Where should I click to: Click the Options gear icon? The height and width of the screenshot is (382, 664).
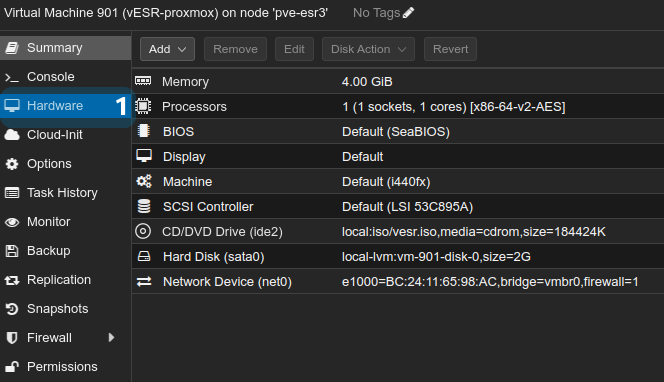click(12, 164)
